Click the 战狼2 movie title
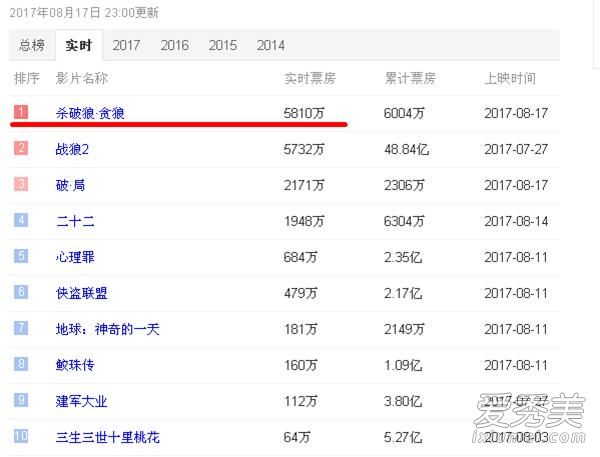 (x=72, y=149)
